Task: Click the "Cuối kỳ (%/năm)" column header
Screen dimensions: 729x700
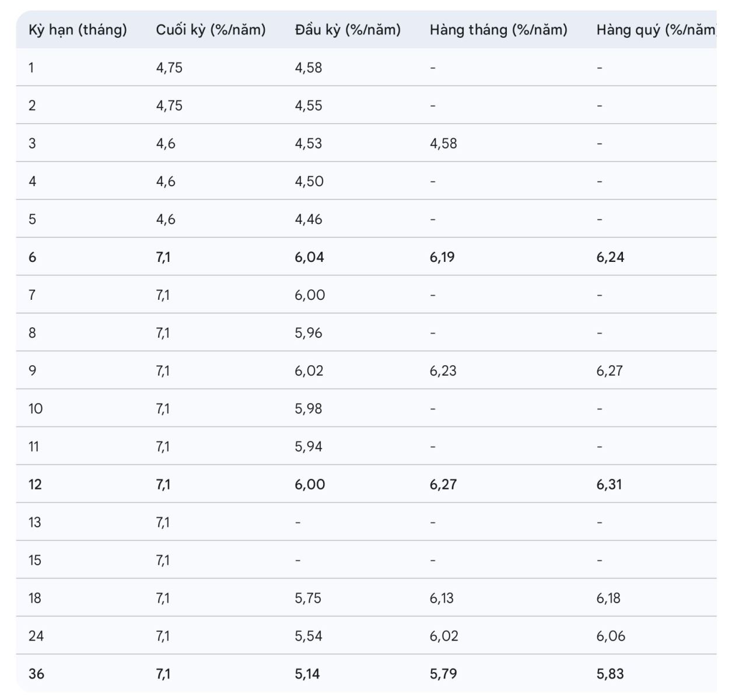Action: tap(211, 30)
